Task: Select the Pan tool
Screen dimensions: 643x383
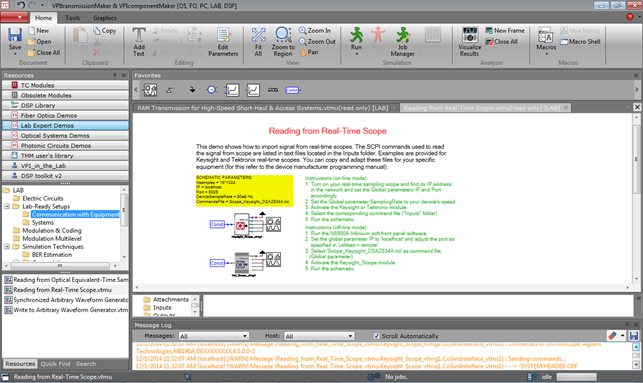Action: [309, 52]
